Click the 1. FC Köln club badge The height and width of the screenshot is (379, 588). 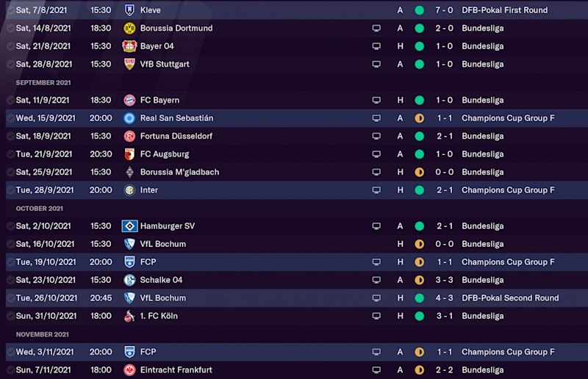click(x=129, y=316)
